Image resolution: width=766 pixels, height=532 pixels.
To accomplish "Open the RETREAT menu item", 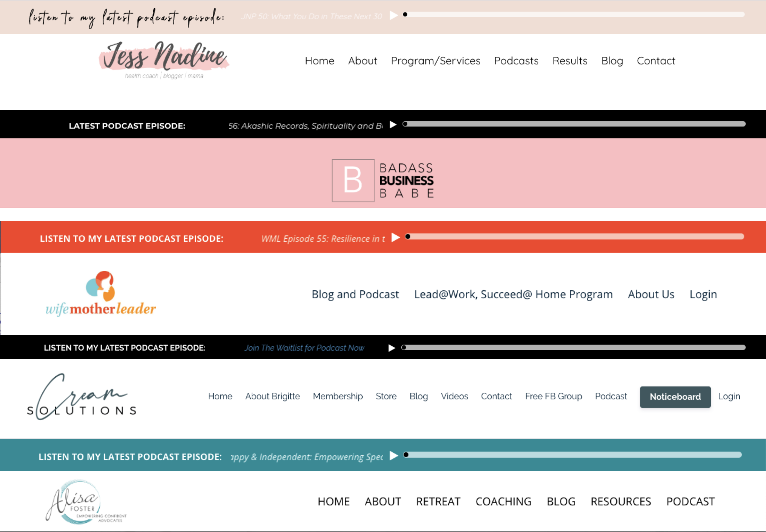I will (x=438, y=502).
